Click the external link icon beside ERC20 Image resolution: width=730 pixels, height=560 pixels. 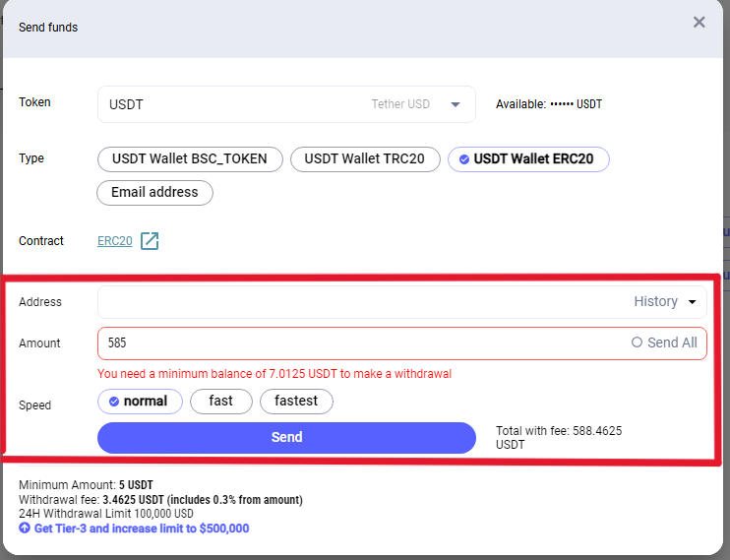click(150, 241)
